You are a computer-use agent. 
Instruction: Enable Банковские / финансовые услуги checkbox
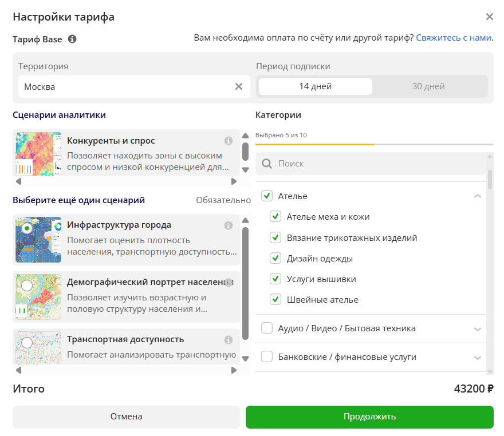[267, 357]
